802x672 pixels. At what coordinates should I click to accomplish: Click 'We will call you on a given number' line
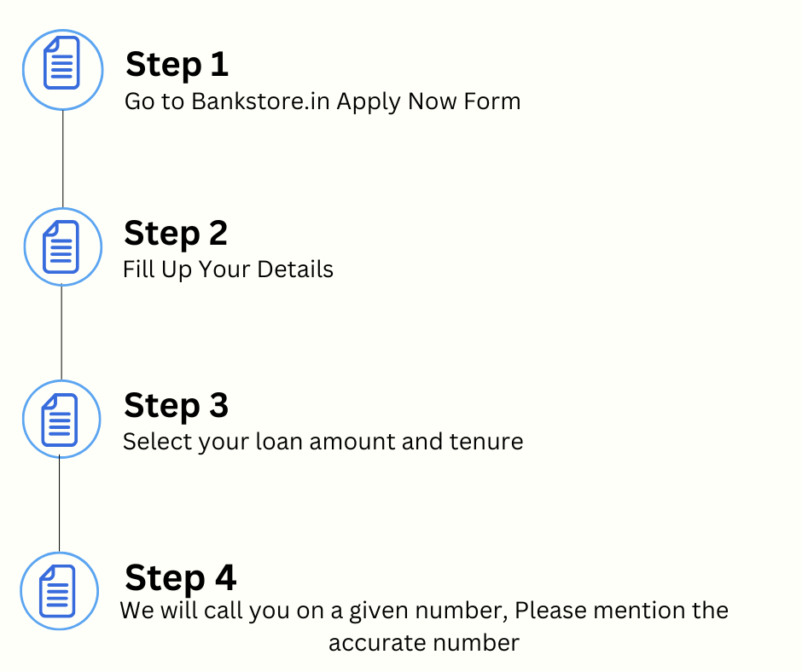(x=424, y=611)
